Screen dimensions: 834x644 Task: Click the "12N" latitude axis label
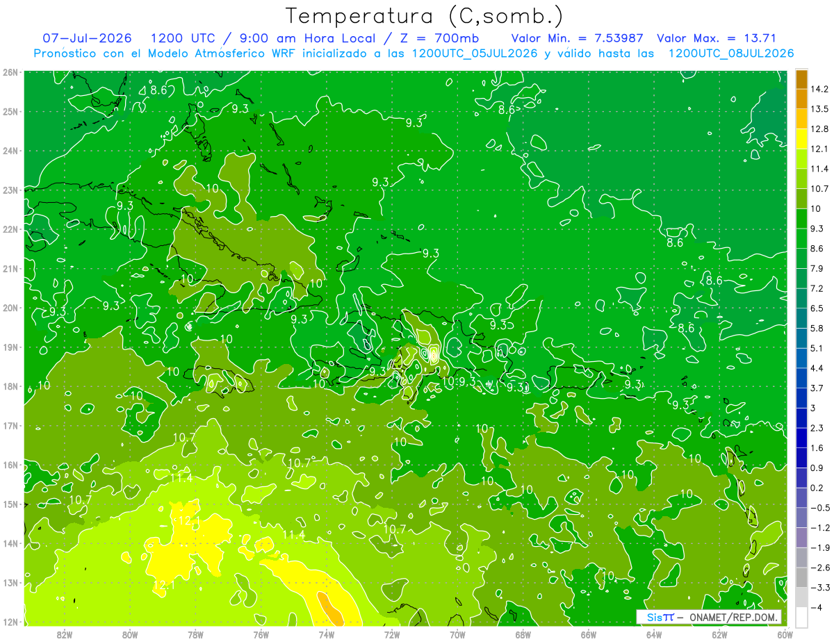pyautogui.click(x=10, y=622)
